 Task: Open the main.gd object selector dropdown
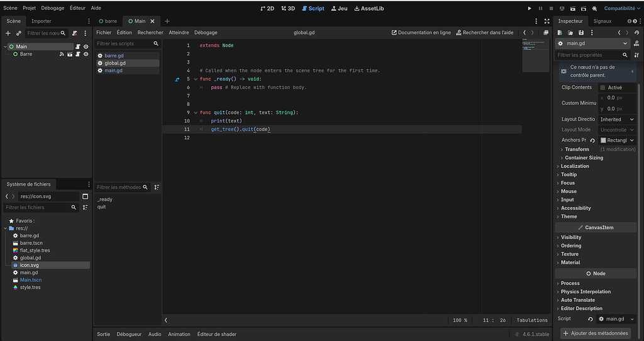pos(594,43)
